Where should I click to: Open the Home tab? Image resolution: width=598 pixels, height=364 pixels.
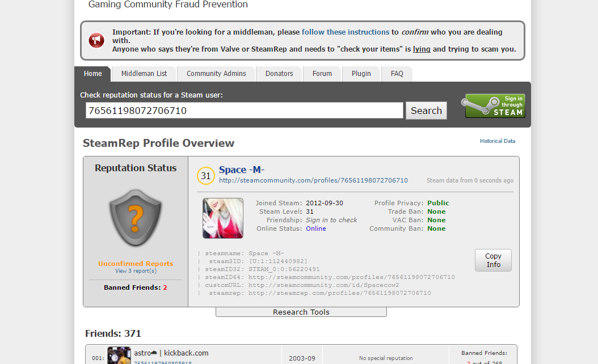92,74
